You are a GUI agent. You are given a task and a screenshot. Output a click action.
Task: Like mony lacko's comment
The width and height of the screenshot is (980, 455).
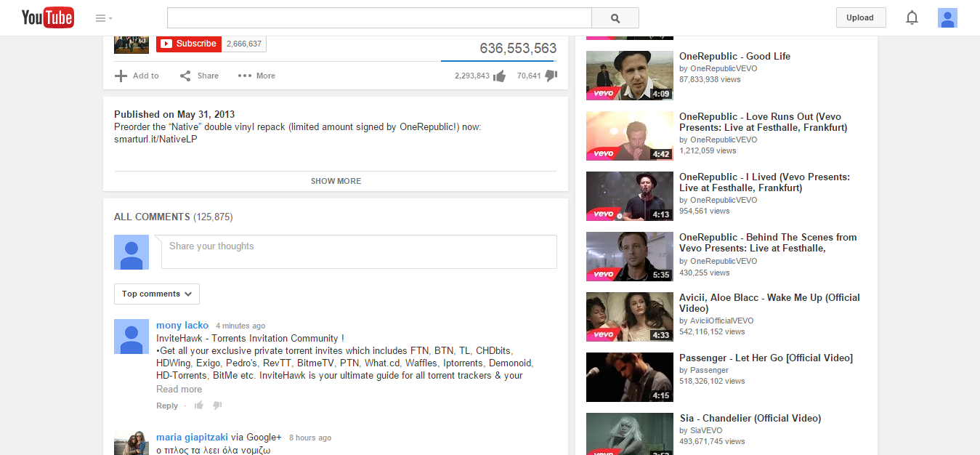pyautogui.click(x=198, y=406)
